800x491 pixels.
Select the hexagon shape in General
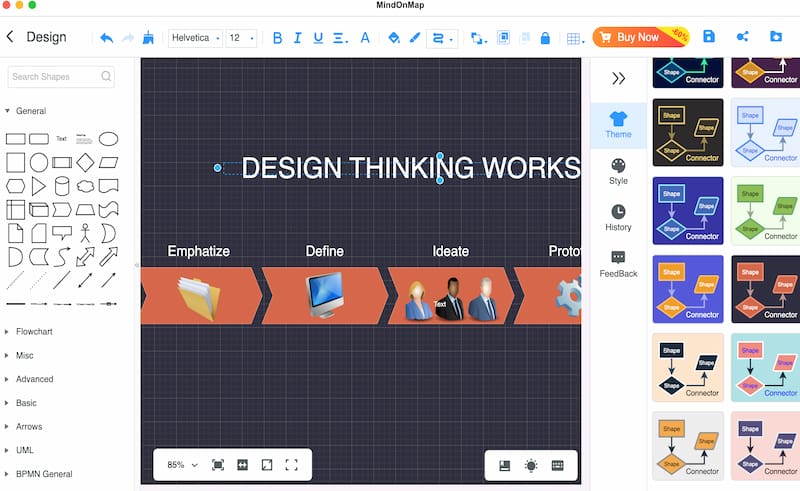15,186
